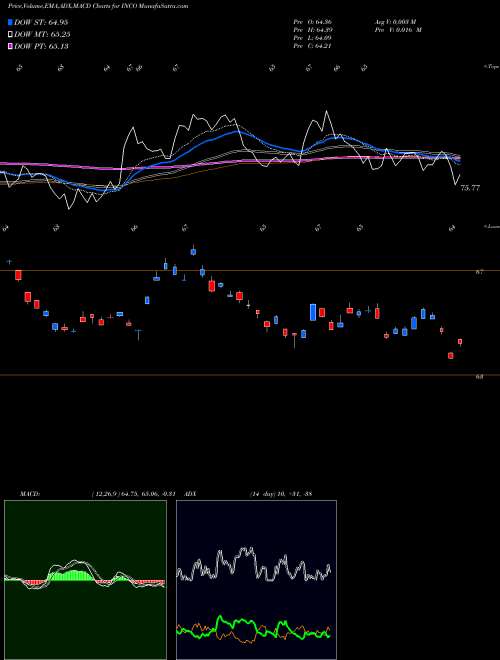Click the 'Pre V: 0.016 M' value

point(400,30)
